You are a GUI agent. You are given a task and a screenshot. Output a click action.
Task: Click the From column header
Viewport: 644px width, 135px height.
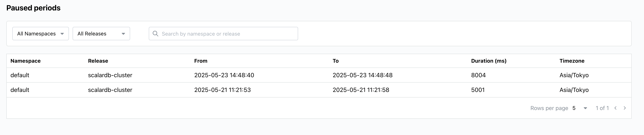point(201,61)
